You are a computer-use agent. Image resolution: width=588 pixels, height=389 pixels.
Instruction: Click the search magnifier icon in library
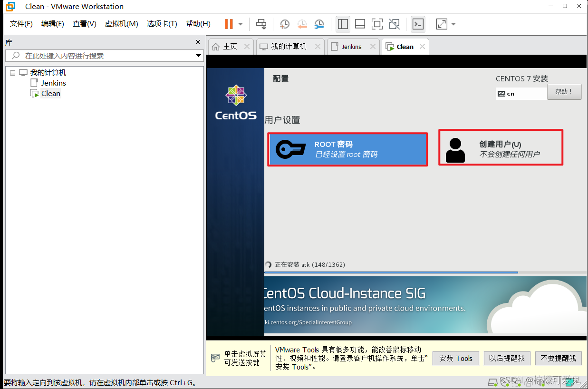(16, 56)
